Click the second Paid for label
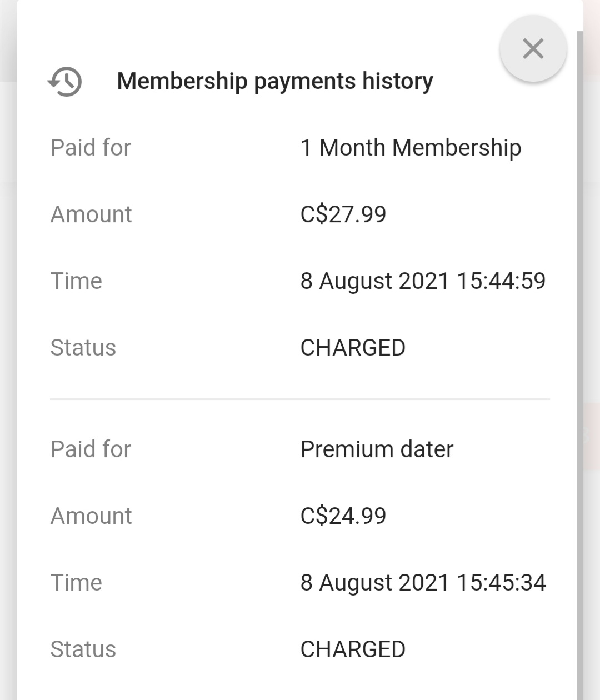This screenshot has height=700, width=600. pos(91,449)
